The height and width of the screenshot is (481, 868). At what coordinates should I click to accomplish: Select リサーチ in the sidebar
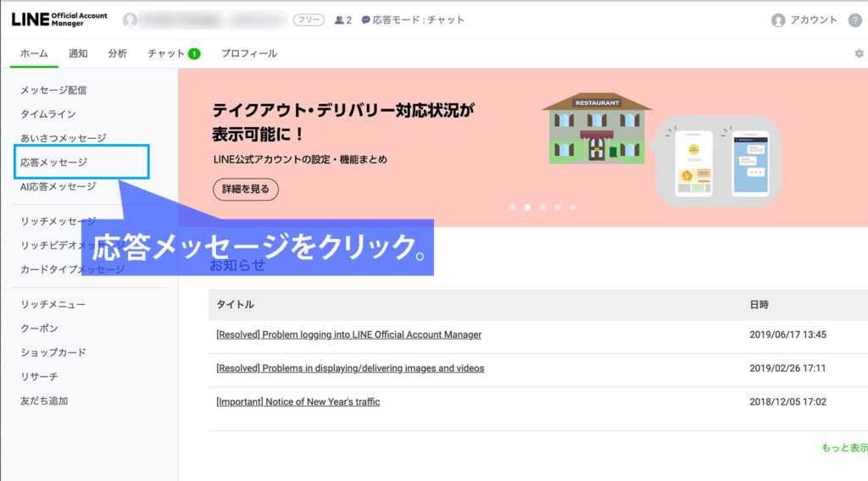click(39, 377)
